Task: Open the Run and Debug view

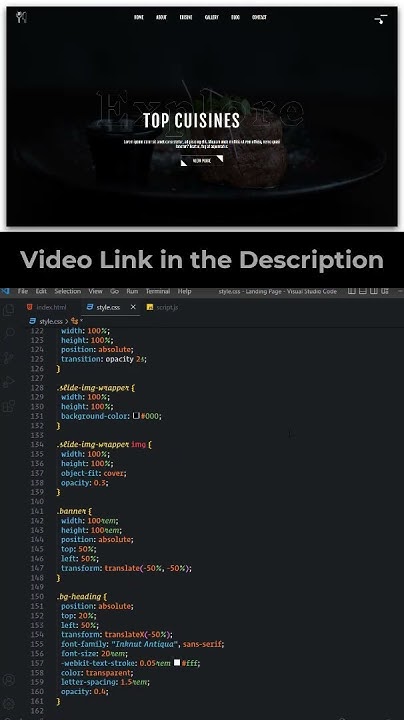Action: 9,382
